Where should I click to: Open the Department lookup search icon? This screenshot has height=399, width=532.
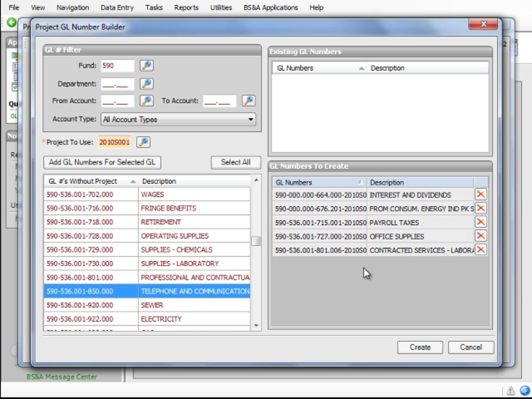pos(146,84)
